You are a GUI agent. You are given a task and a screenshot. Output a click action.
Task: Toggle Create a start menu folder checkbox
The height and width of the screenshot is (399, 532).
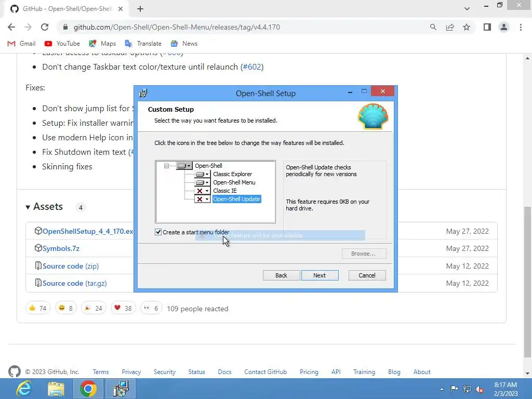[158, 232]
